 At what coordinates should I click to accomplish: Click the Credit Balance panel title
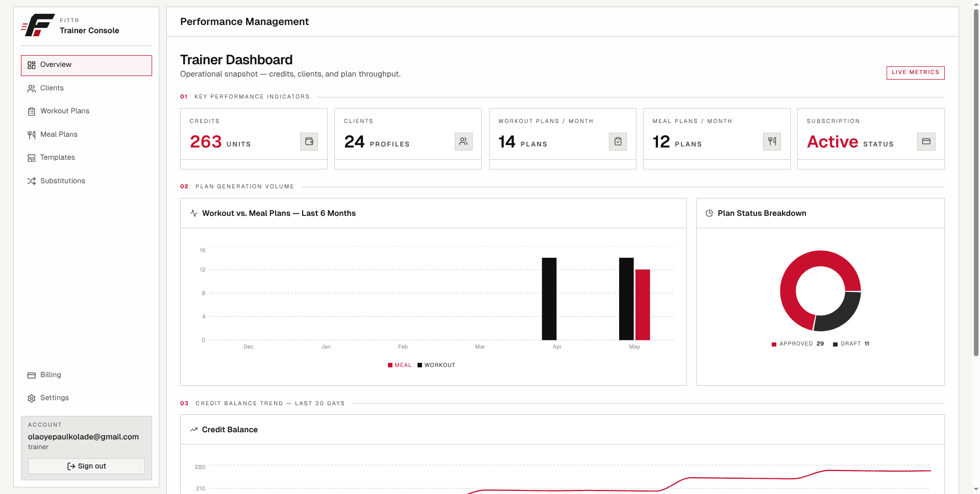[x=230, y=430]
